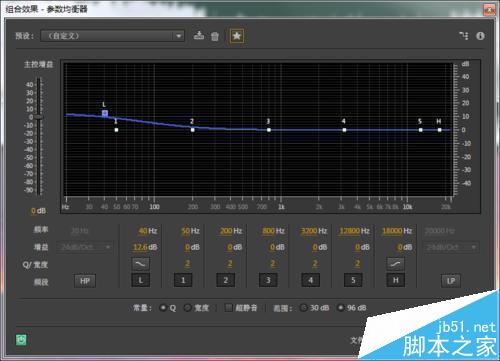Open the info icon at top right
This screenshot has width=500, height=361.
pyautogui.click(x=480, y=36)
